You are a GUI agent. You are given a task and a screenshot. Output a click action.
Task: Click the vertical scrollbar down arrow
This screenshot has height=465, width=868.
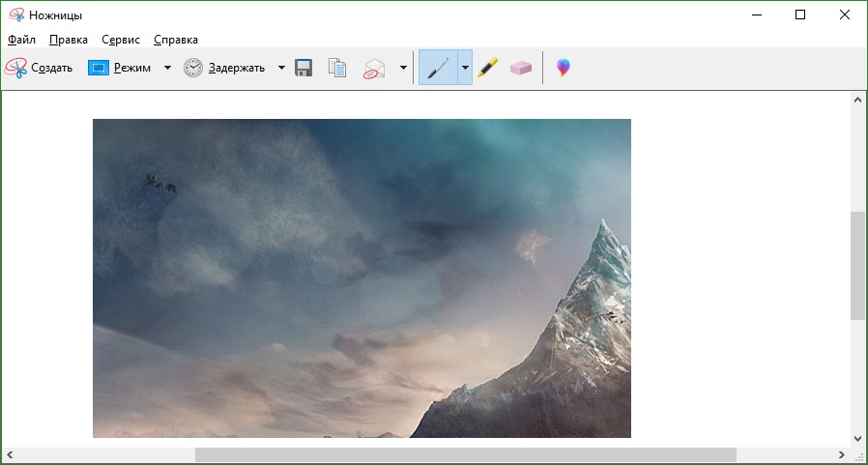pyautogui.click(x=857, y=438)
